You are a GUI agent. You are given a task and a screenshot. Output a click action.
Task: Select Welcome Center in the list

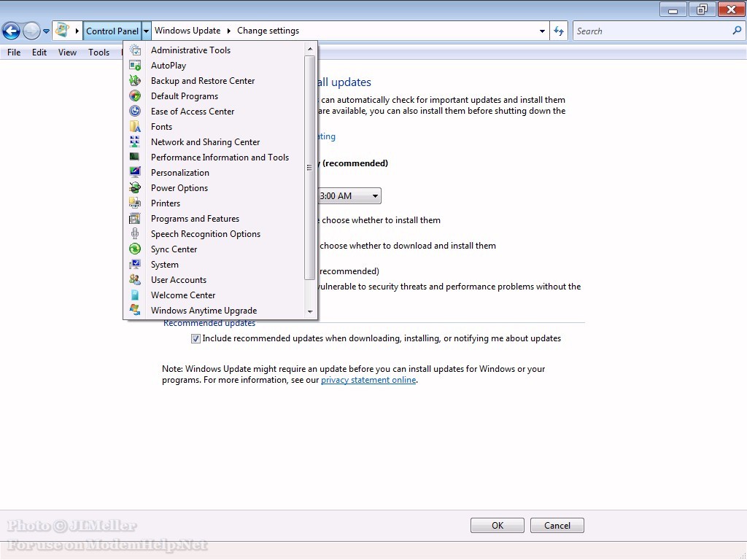214,295
